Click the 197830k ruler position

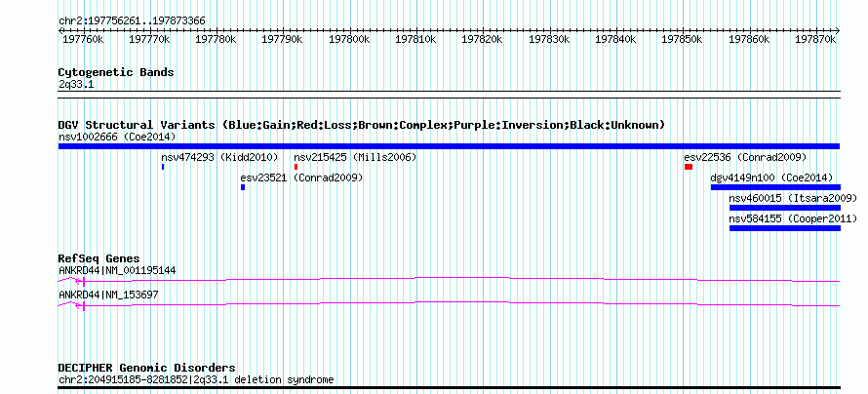548,39
